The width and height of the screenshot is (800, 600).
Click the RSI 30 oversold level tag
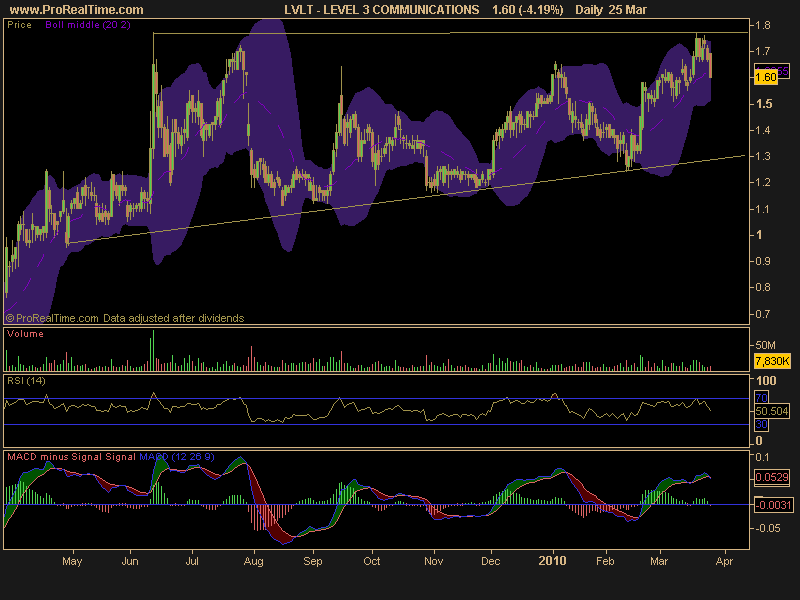[x=761, y=424]
